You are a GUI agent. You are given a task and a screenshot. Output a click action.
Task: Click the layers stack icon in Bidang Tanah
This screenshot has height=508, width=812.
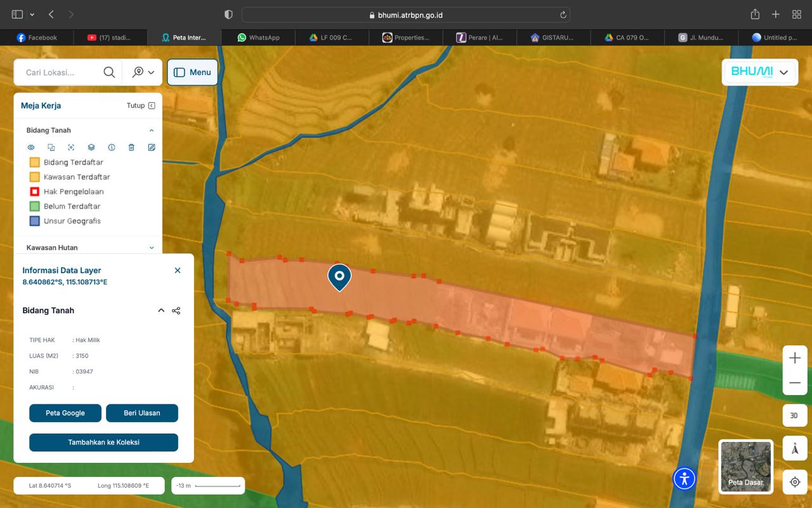(91, 147)
